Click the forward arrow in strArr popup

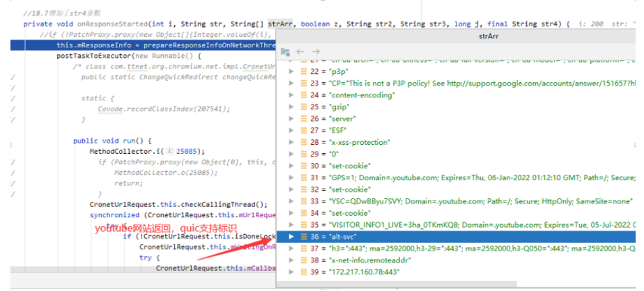316,52
